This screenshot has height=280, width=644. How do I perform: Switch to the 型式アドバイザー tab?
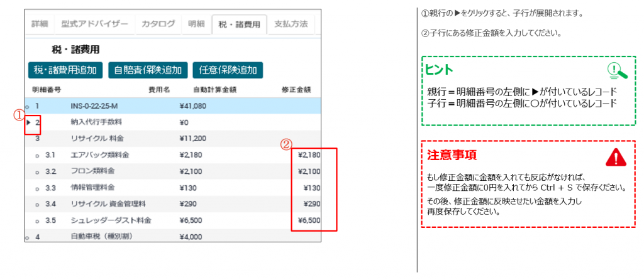pos(94,24)
